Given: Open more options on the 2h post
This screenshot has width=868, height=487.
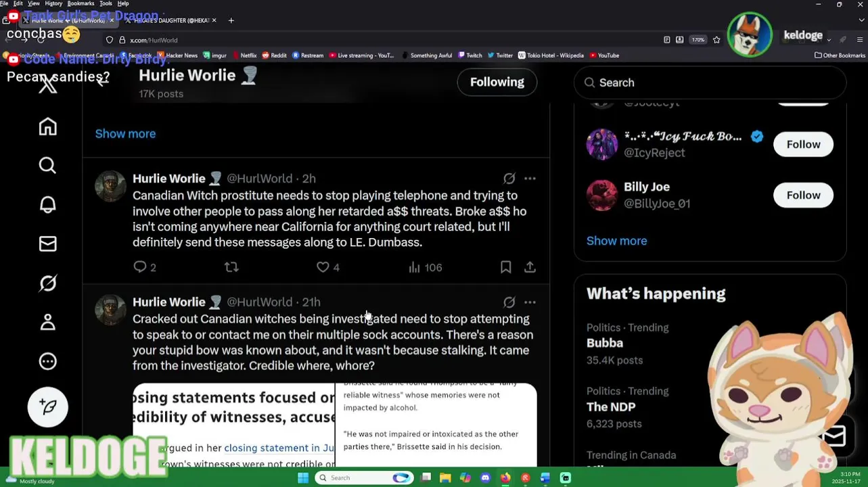Looking at the screenshot, I should (530, 179).
